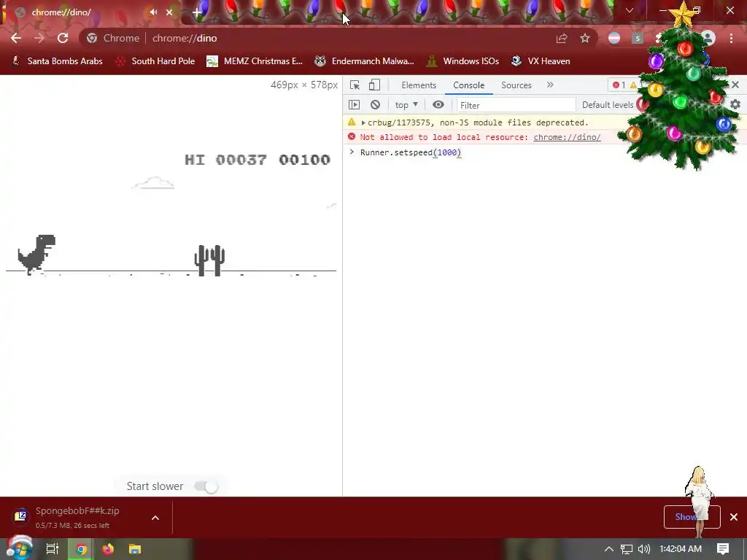Click Show all downloads button
This screenshot has height=560, width=747.
(x=692, y=517)
